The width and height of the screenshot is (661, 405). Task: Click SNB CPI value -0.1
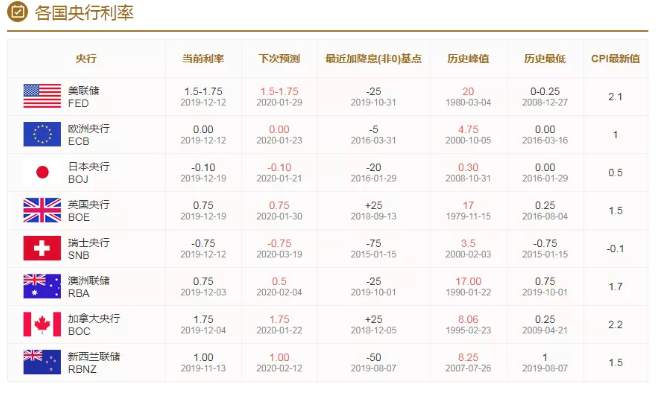[615, 248]
